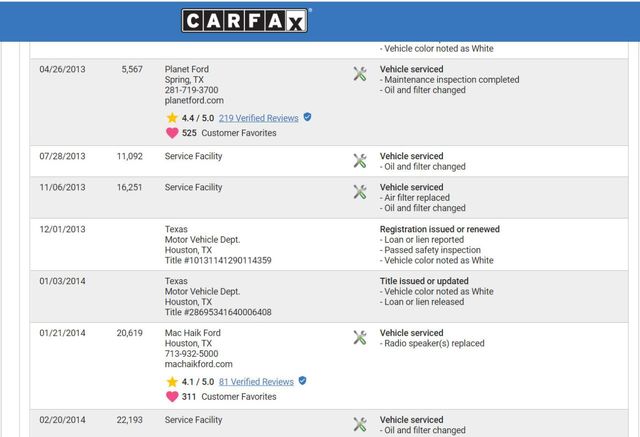Click Planet Ford phone number 281-719-3700
Image resolution: width=640 pixels, height=437 pixels.
[x=193, y=90]
